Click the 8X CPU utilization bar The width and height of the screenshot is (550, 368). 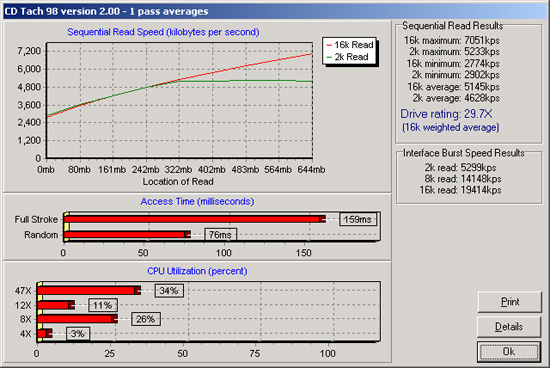[78, 319]
